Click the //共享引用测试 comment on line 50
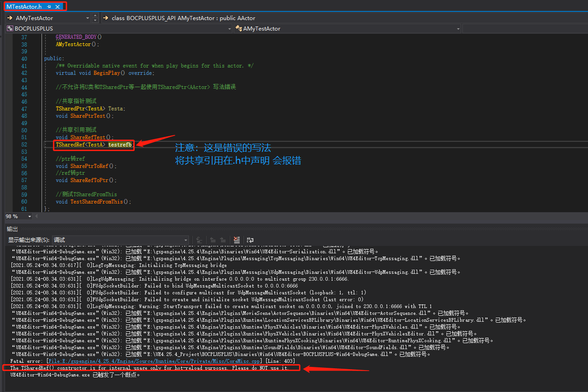This screenshot has width=588, height=392. (x=76, y=130)
